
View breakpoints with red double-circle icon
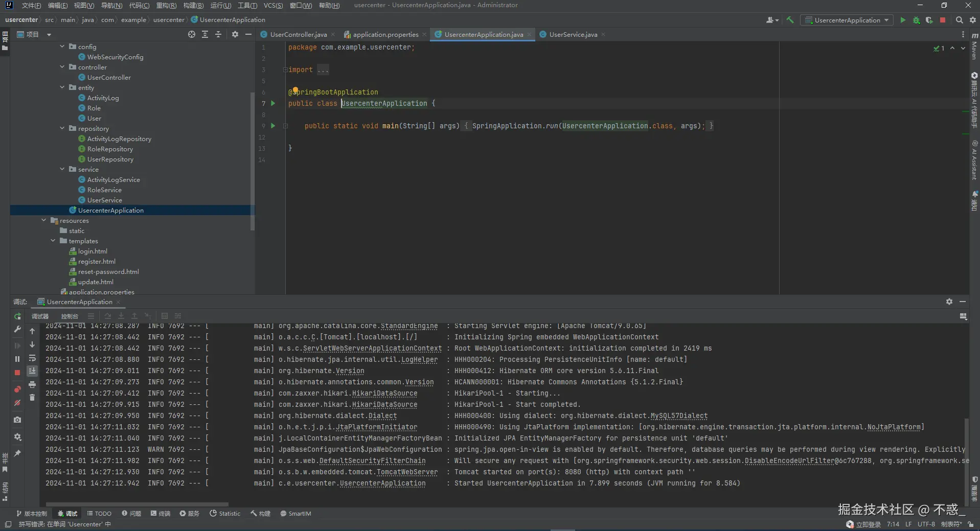[x=17, y=389]
